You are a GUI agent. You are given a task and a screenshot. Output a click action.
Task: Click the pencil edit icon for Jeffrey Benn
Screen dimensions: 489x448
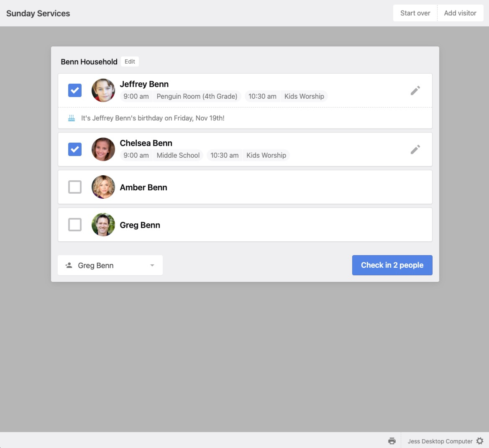[x=415, y=90]
